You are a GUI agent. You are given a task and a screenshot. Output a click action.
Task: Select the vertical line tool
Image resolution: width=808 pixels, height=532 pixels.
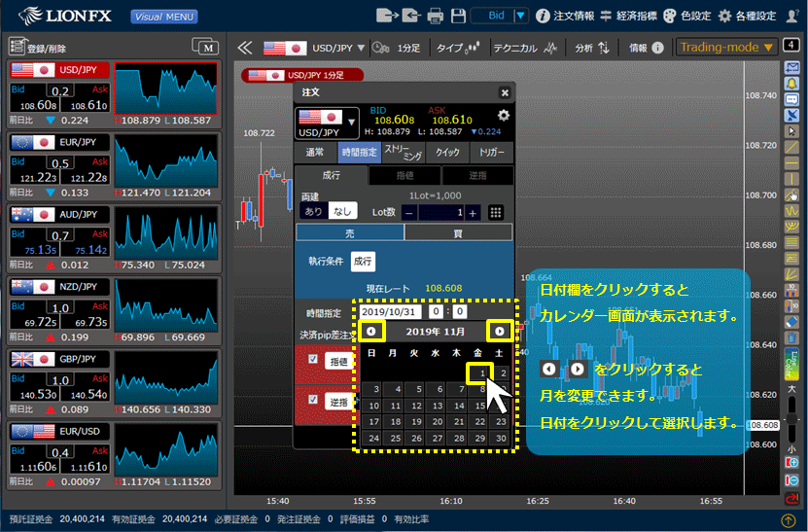pos(791,179)
